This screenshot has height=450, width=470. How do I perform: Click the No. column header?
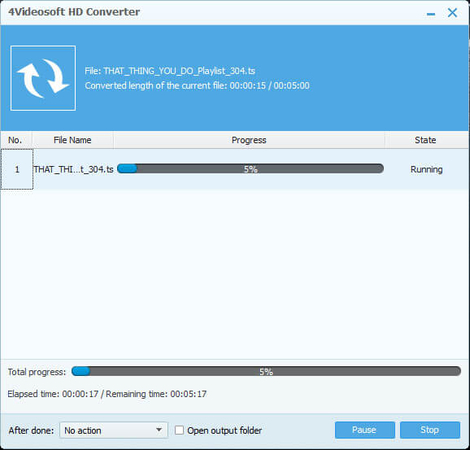click(15, 140)
